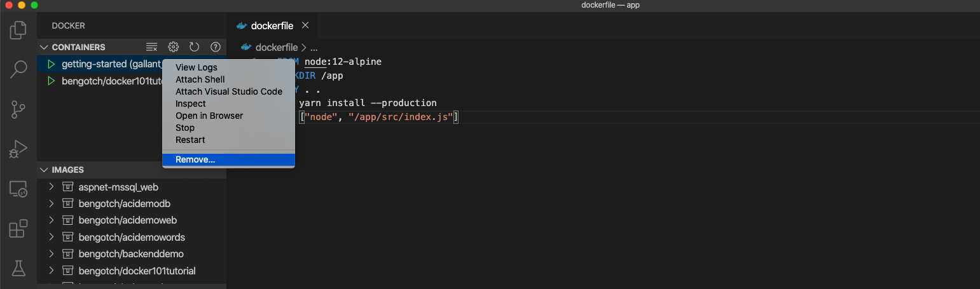The width and height of the screenshot is (980, 289).
Task: Choose Attach Visual Studio Code menu entry
Action: point(228,91)
